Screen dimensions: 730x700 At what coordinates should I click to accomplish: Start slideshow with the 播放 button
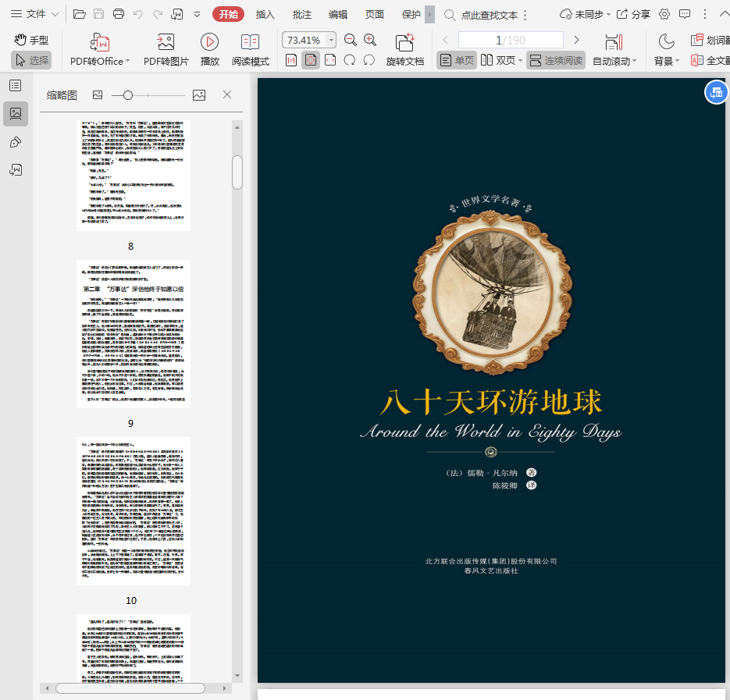pos(209,42)
